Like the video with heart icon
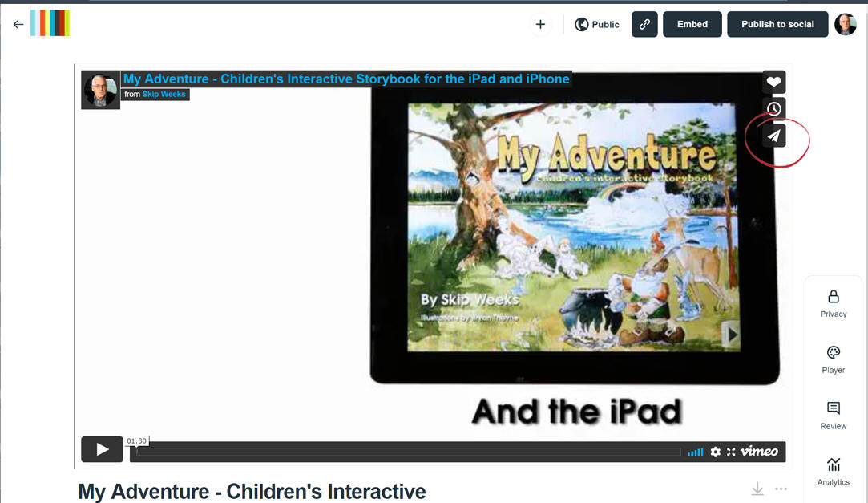The image size is (868, 503). coord(773,82)
